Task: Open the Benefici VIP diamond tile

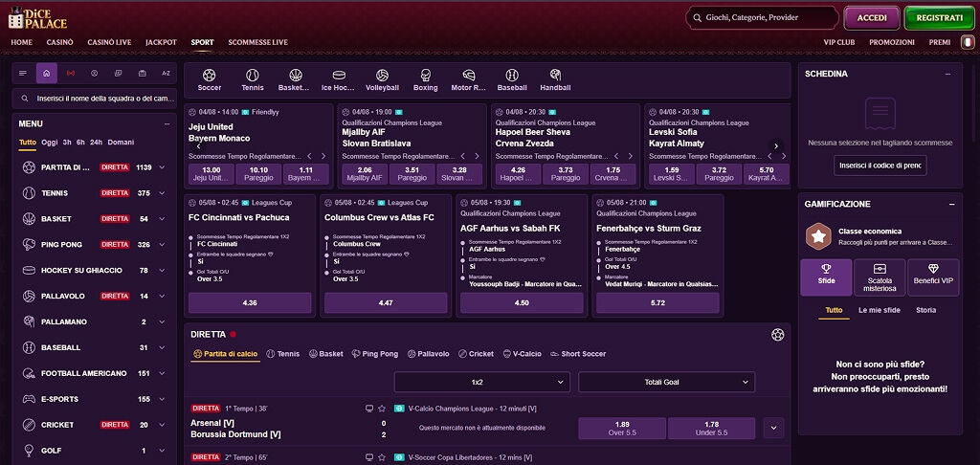Action: 933,277
